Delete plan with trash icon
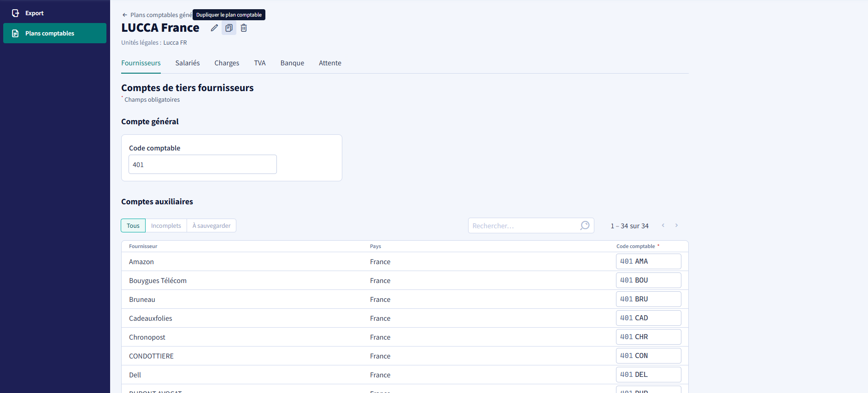868x393 pixels. point(244,28)
